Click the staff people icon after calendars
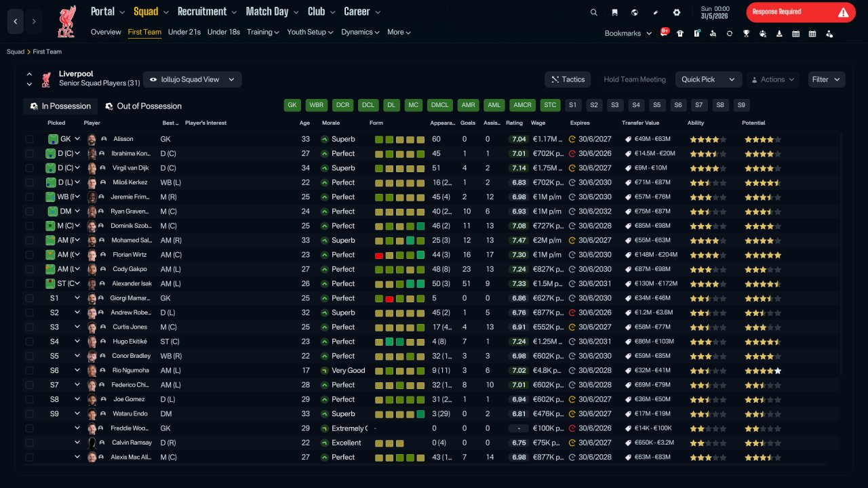 click(829, 33)
